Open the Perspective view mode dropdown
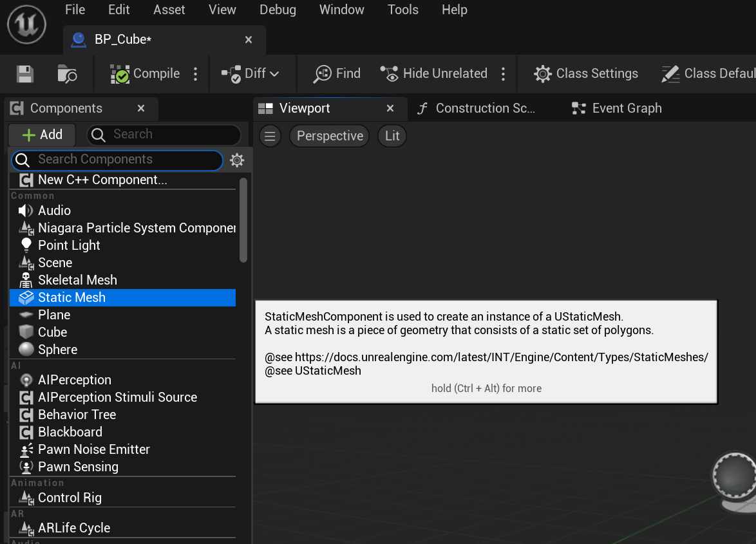 329,136
